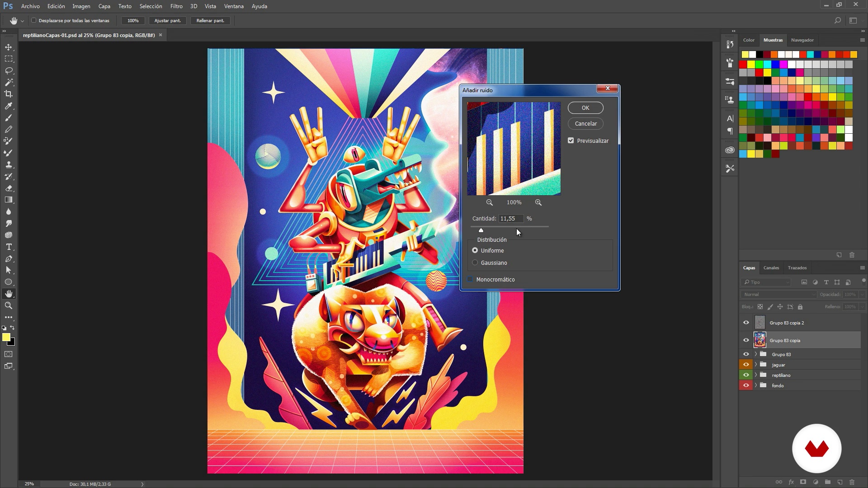Switch to the Navegador tab
Screen dimensions: 868x488
(802, 40)
